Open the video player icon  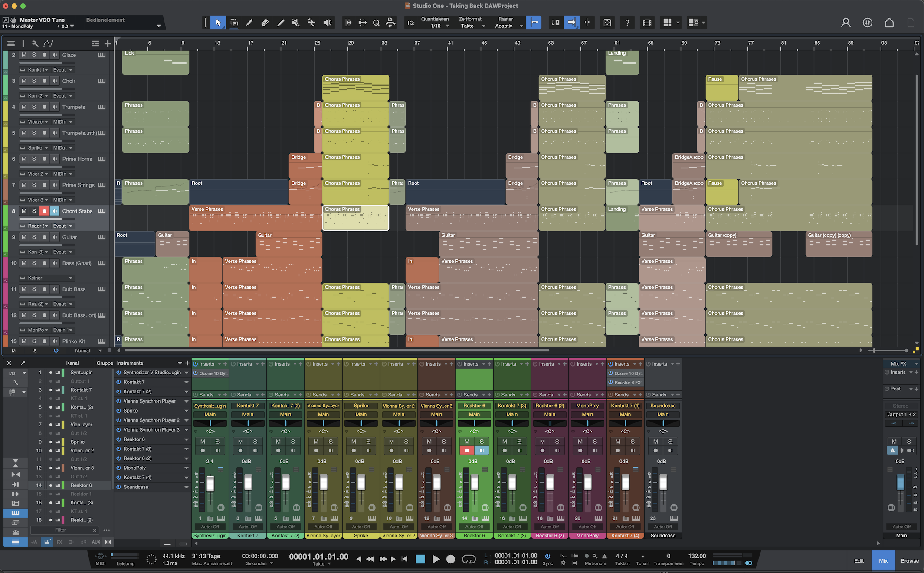coord(647,23)
